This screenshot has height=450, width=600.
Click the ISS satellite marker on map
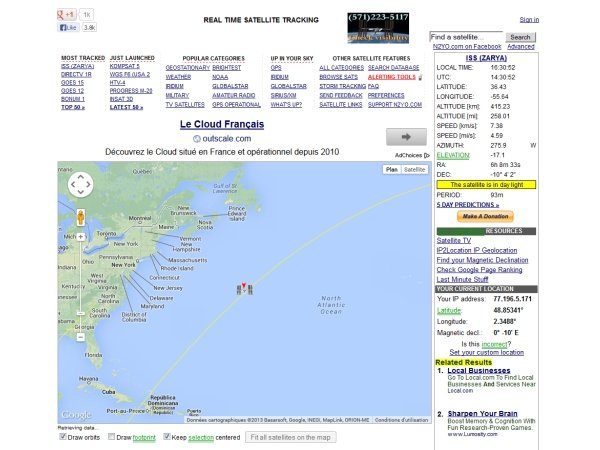coord(244,288)
